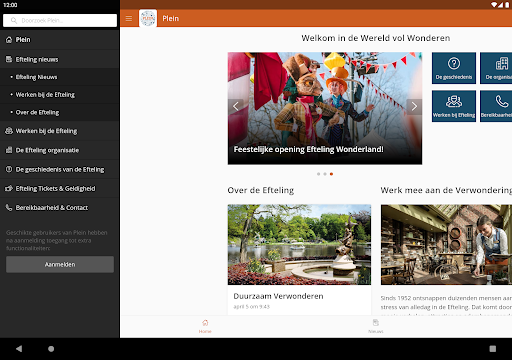Select the middle carousel indicator dot
The height and width of the screenshot is (360, 512).
[325, 174]
